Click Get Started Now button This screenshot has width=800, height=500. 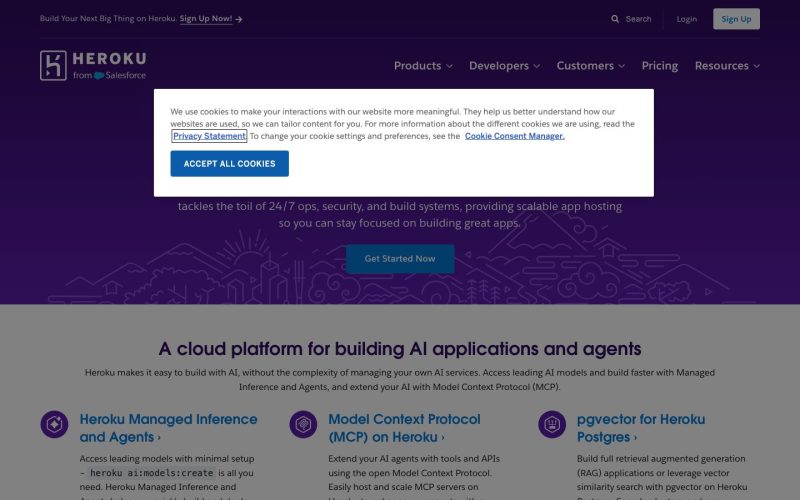(x=400, y=259)
